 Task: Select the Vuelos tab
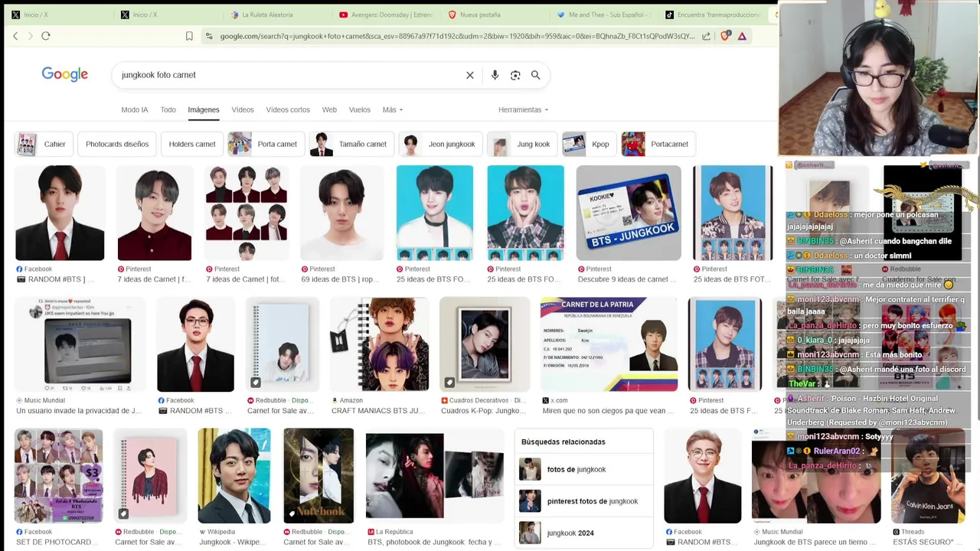pyautogui.click(x=360, y=109)
